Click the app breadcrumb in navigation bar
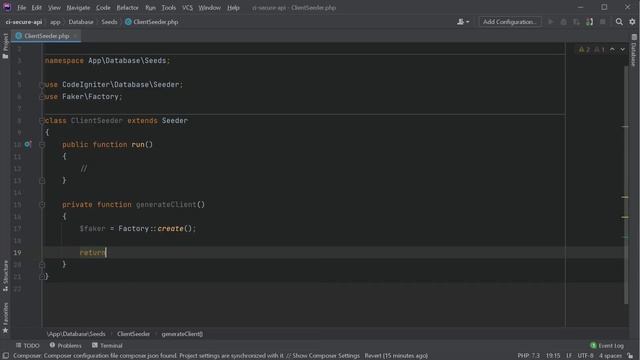 pyautogui.click(x=55, y=22)
